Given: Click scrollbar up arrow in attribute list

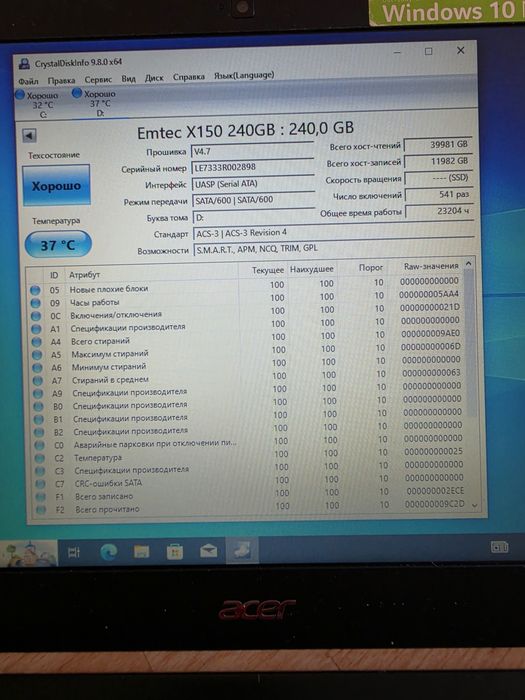Looking at the screenshot, I should coord(468,264).
